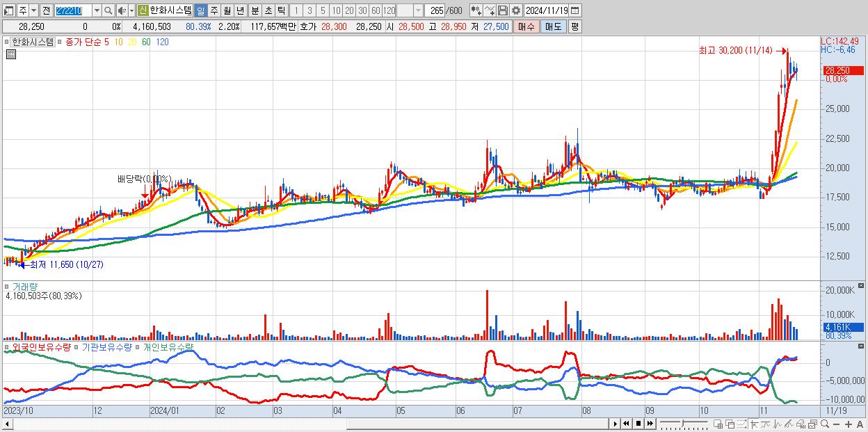Click the sidebar panel toggle icon
868x432 pixels.
coord(9,10)
